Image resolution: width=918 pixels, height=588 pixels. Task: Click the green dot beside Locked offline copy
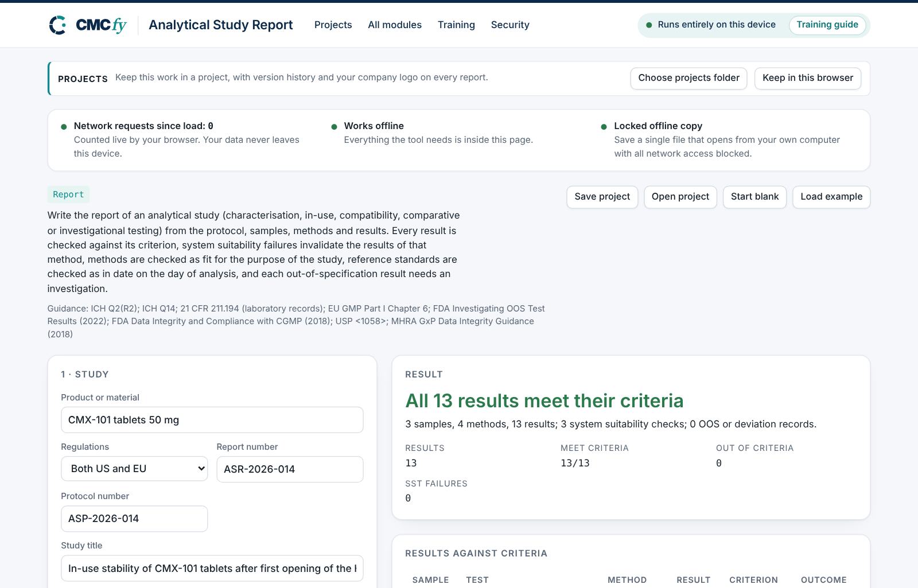604,127
